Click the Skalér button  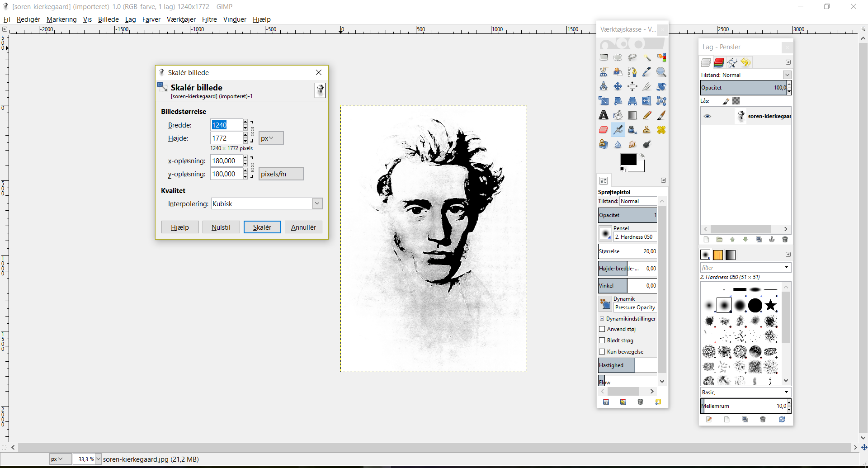pos(262,227)
